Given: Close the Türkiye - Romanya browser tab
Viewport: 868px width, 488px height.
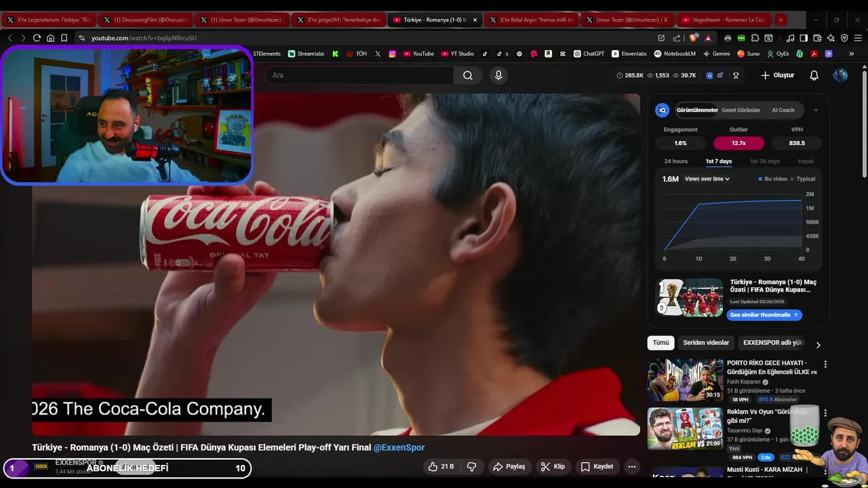Looking at the screenshot, I should [x=475, y=20].
